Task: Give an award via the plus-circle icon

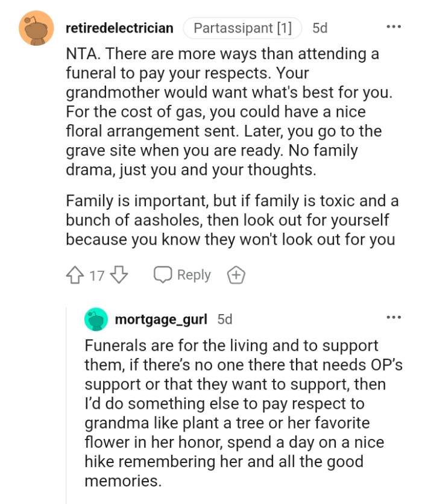Action: coord(236,274)
